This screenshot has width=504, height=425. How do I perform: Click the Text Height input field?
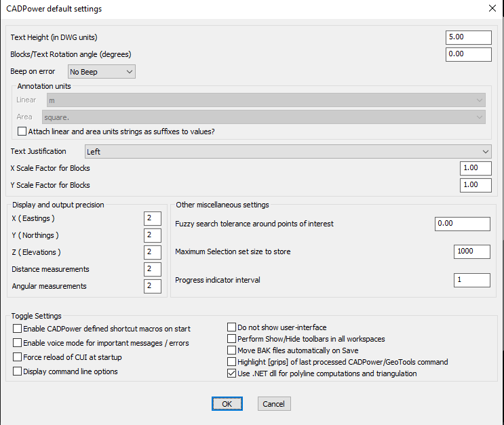click(x=468, y=37)
